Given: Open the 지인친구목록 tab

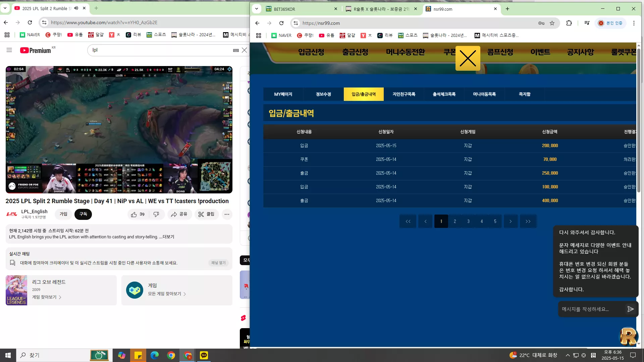Looking at the screenshot, I should tap(404, 94).
